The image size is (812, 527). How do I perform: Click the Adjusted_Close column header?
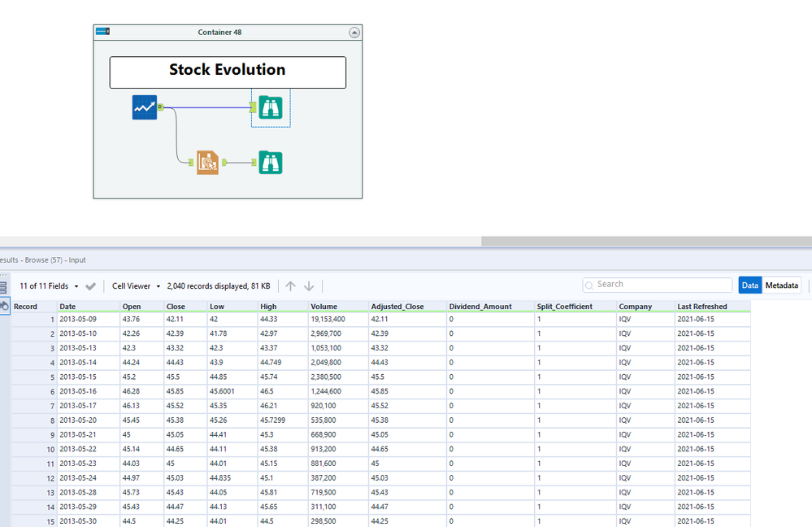click(x=397, y=307)
